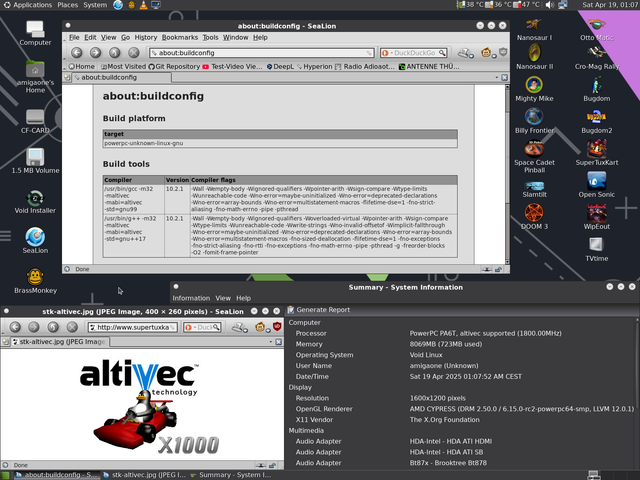Click Stop button in about:buildconfig window
The width and height of the screenshot is (640, 480).
pos(133,52)
